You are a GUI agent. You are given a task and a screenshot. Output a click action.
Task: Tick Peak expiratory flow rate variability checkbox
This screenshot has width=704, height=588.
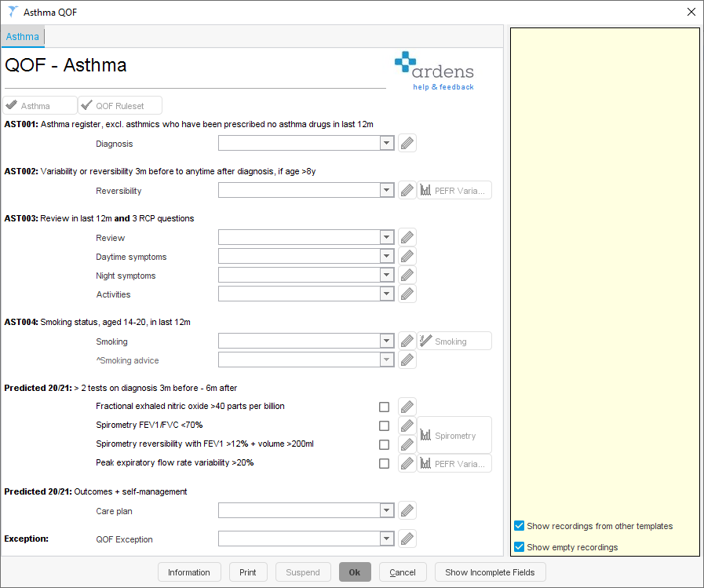pyautogui.click(x=384, y=464)
